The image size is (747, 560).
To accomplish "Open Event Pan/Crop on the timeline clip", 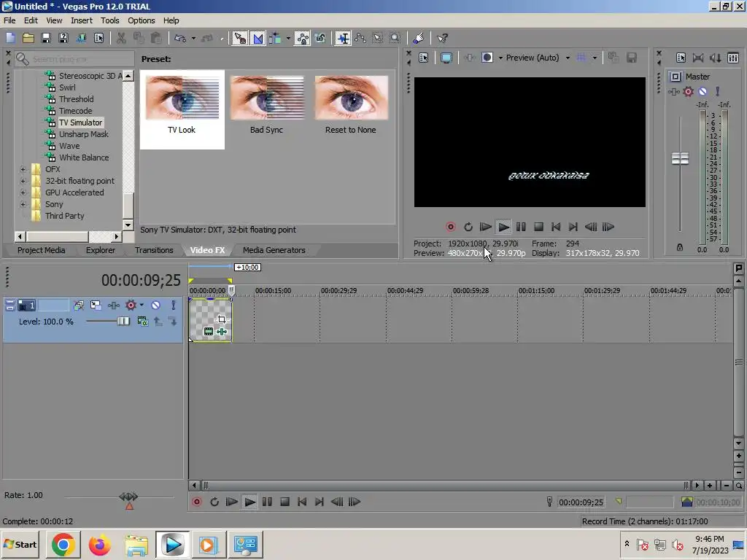I will pyautogui.click(x=222, y=319).
